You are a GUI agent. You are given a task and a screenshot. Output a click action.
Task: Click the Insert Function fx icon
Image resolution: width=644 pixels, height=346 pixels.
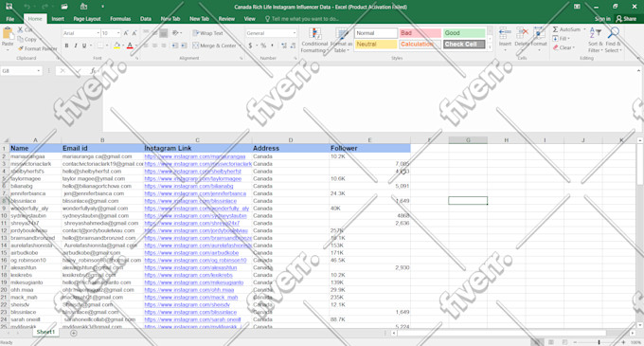point(93,71)
